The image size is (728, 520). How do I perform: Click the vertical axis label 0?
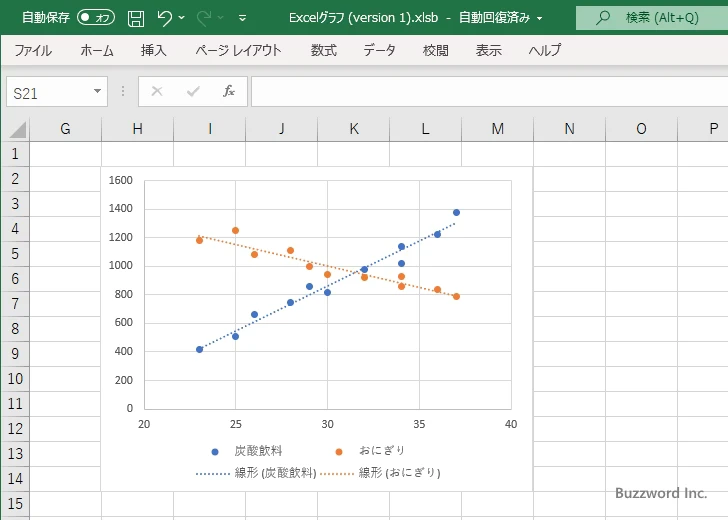pyautogui.click(x=130, y=408)
